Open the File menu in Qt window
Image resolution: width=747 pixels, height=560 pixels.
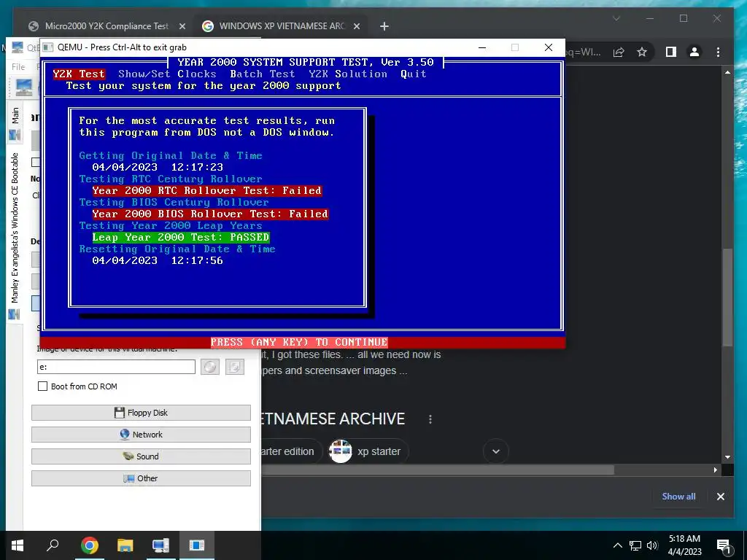click(x=18, y=66)
